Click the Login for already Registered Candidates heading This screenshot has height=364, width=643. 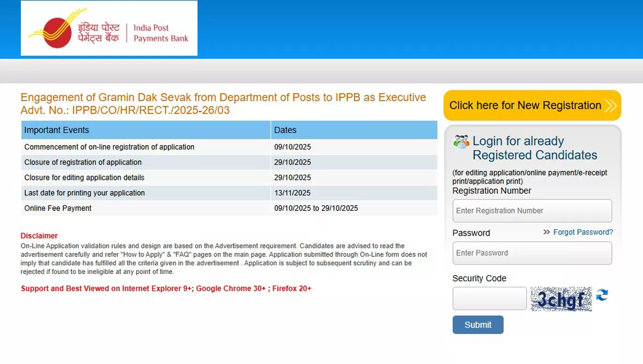[534, 148]
